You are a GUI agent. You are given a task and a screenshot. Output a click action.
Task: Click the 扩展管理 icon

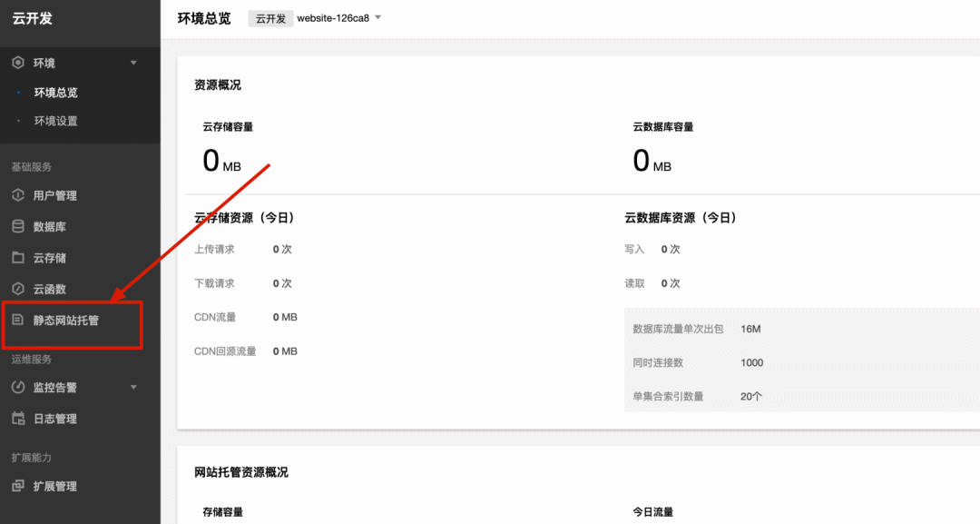[x=18, y=486]
